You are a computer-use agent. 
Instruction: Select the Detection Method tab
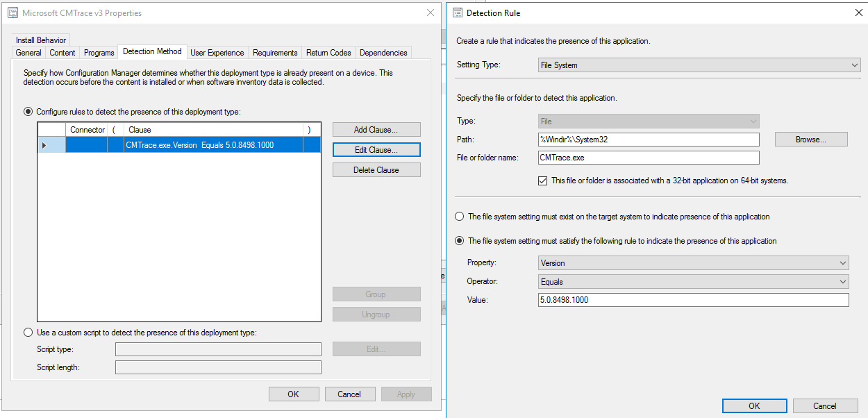click(x=152, y=51)
